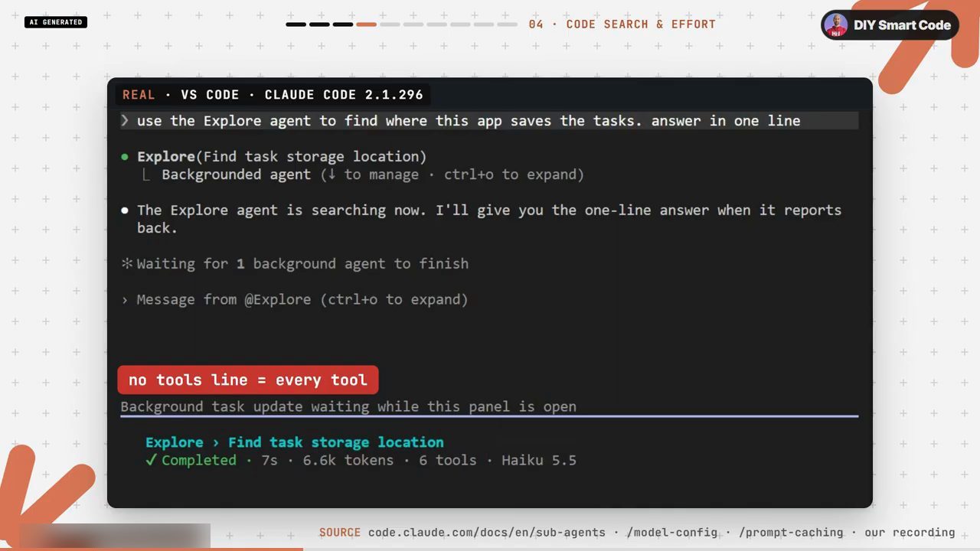Click green status dot beside Explore(Find task storage location)
Screen dimensions: 980x551
pos(125,157)
